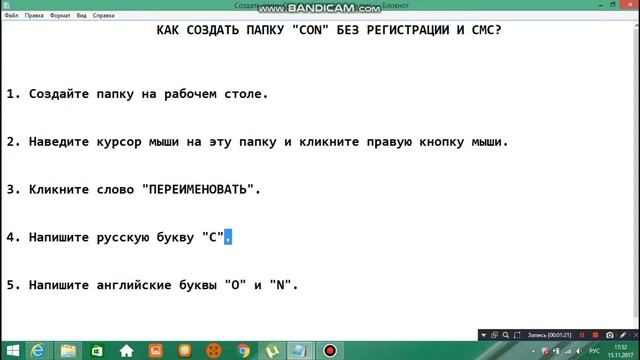Click Bandicam rectangle area icon
The height and width of the screenshot is (360, 640).
[x=517, y=335]
